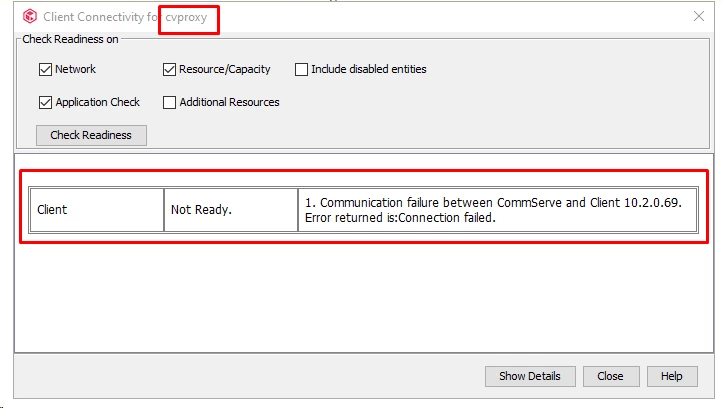722x408 pixels.
Task: Click the cvproxy name in window title
Action: pos(186,18)
